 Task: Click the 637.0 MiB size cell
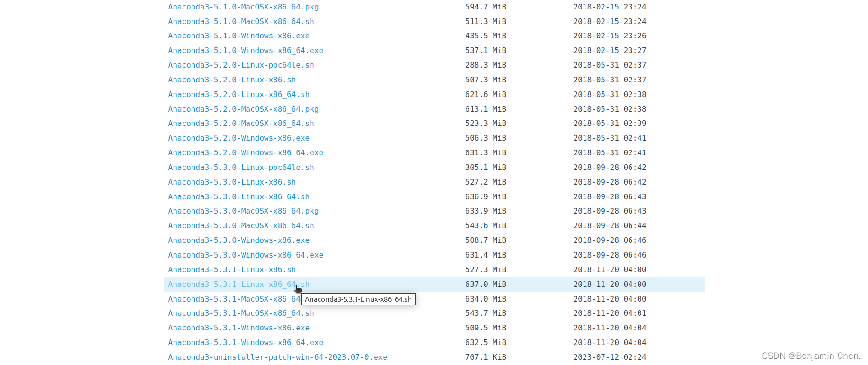coord(485,285)
